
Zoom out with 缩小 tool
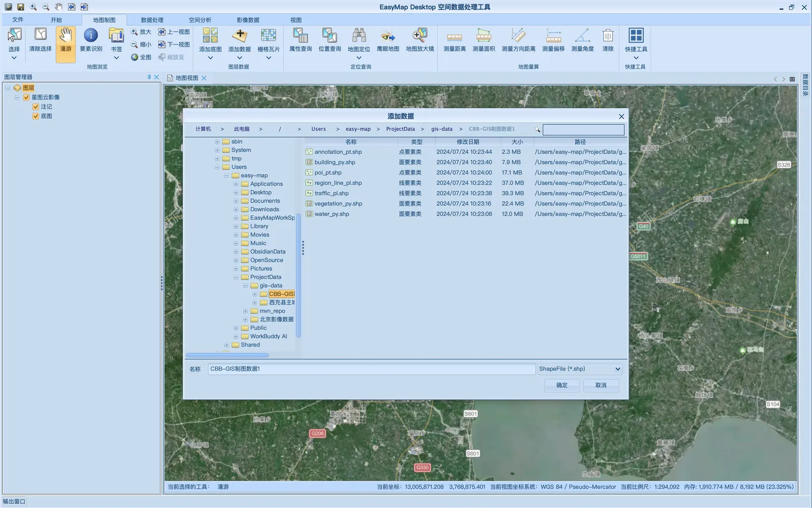pos(141,44)
